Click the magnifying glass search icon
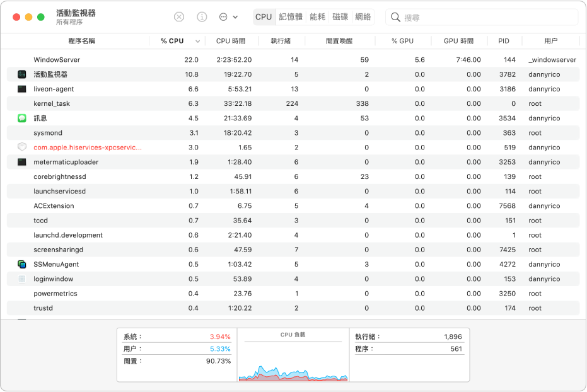 coord(395,17)
